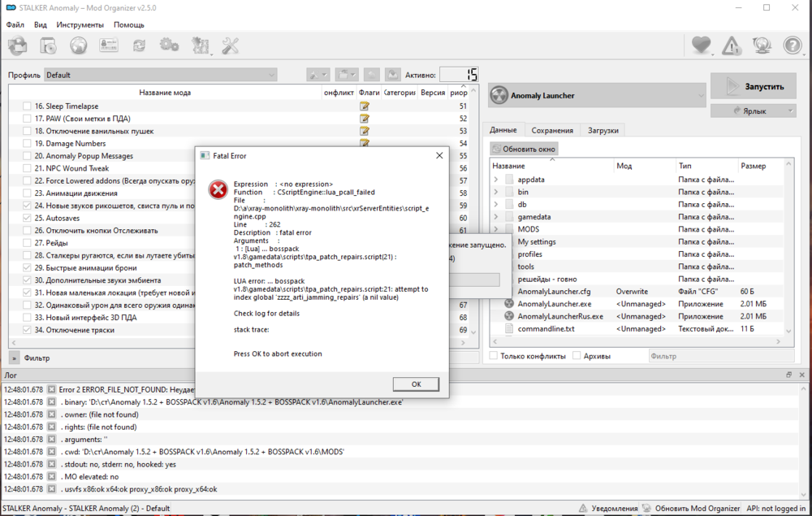Click the Обновить окно button
Viewport: 812px width, 516px height.
[x=524, y=149]
